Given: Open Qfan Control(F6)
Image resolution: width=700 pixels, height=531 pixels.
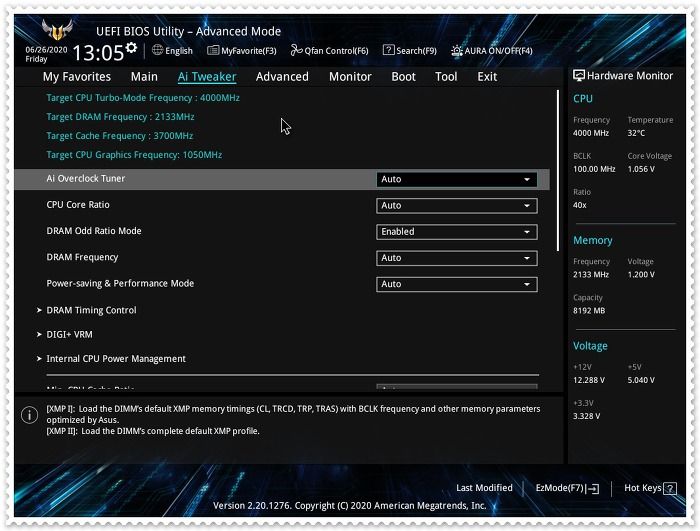Looking at the screenshot, I should pyautogui.click(x=329, y=50).
